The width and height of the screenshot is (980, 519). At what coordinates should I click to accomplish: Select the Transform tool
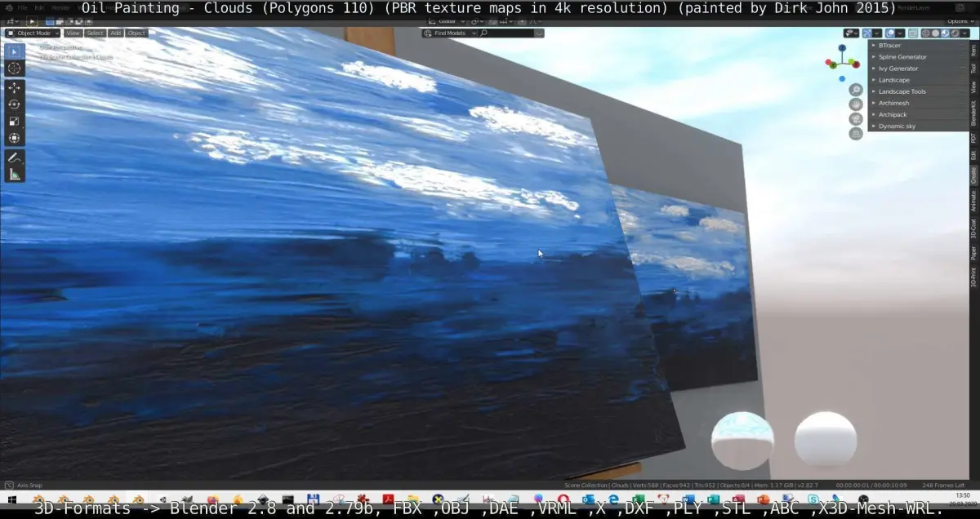click(x=15, y=138)
